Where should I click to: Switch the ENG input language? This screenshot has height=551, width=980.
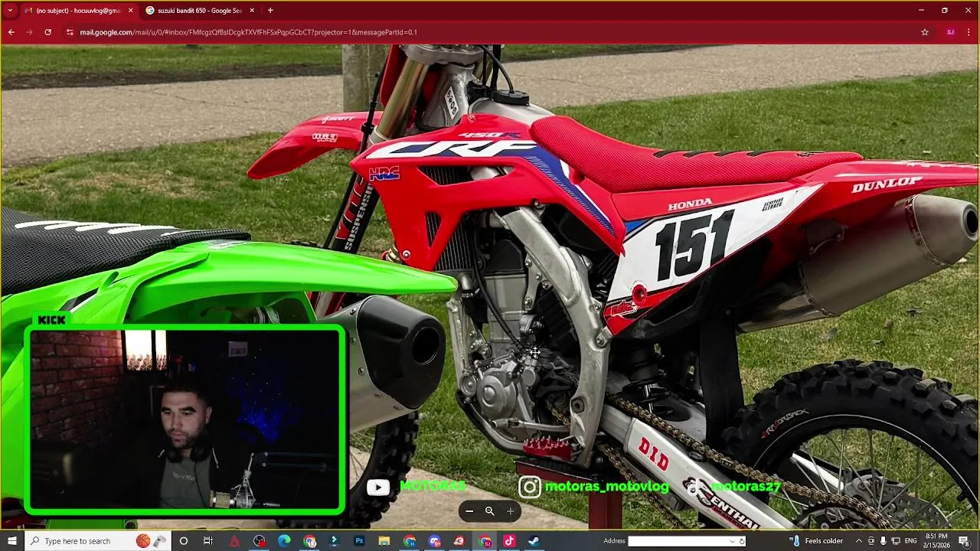910,541
